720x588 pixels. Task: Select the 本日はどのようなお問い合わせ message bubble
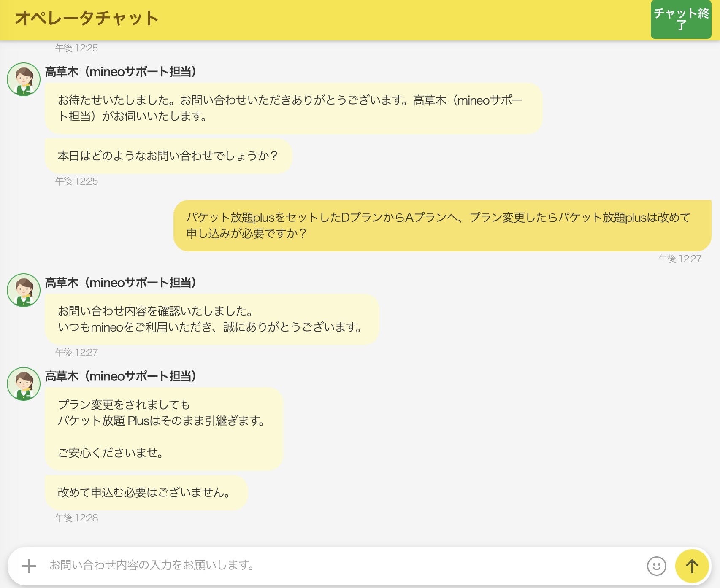[168, 156]
